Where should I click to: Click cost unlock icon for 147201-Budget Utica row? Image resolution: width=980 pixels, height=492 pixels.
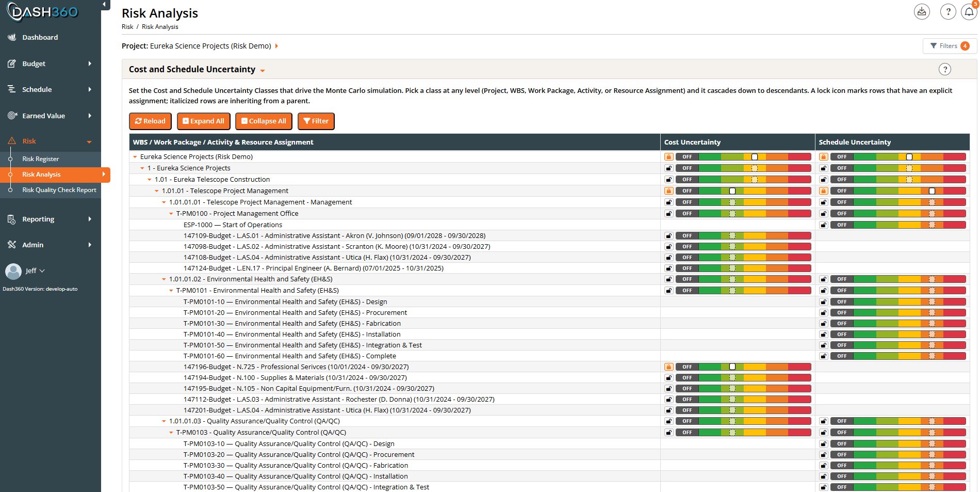[x=669, y=410]
